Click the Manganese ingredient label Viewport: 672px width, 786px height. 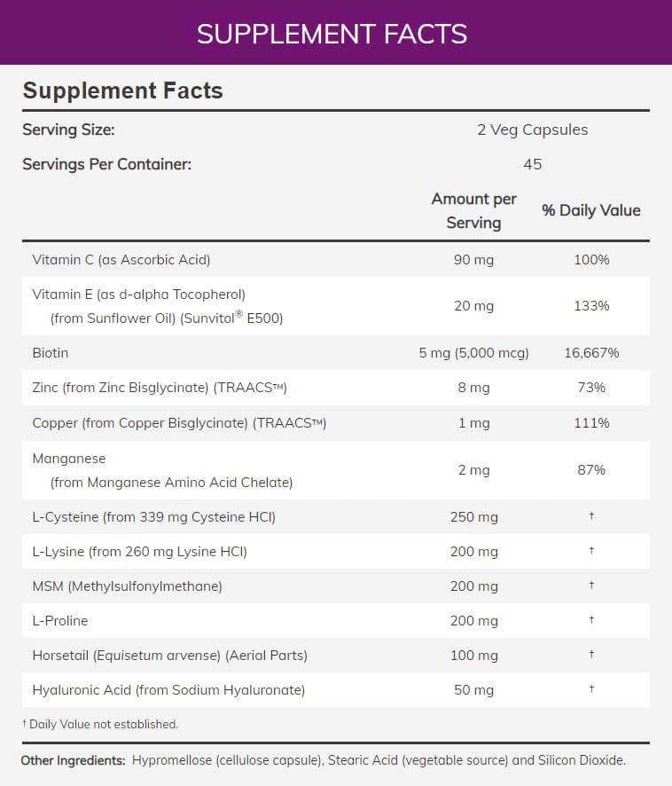(69, 459)
